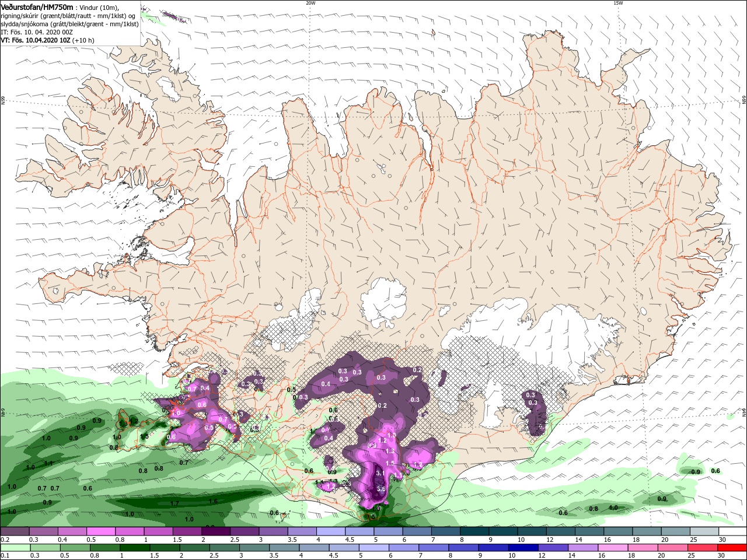747x560 pixels.
Task: Pick the gray-green 3 rain scale swatch
Action: [255, 548]
